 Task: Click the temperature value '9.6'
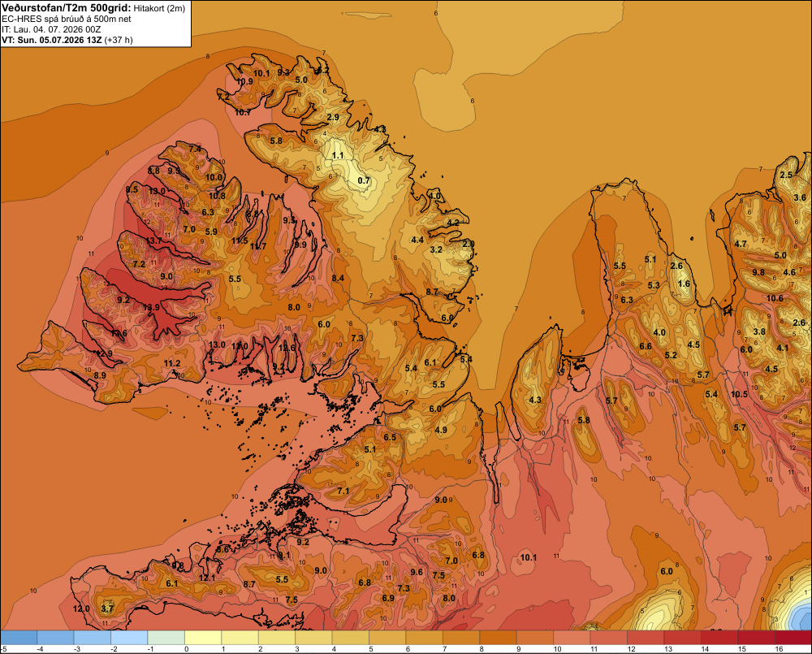[417, 572]
